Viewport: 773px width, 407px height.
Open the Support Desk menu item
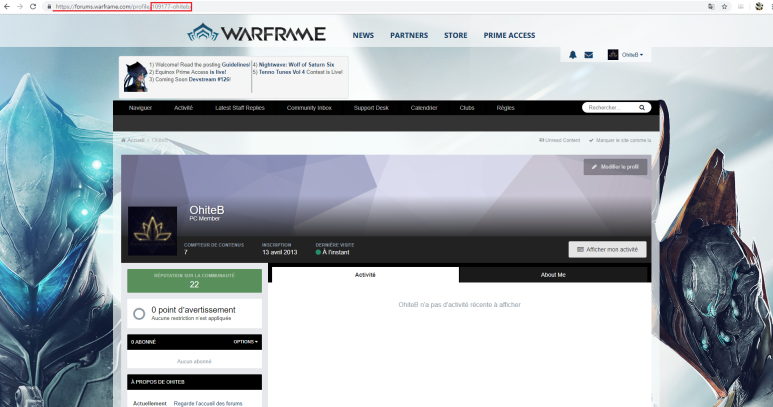point(371,107)
